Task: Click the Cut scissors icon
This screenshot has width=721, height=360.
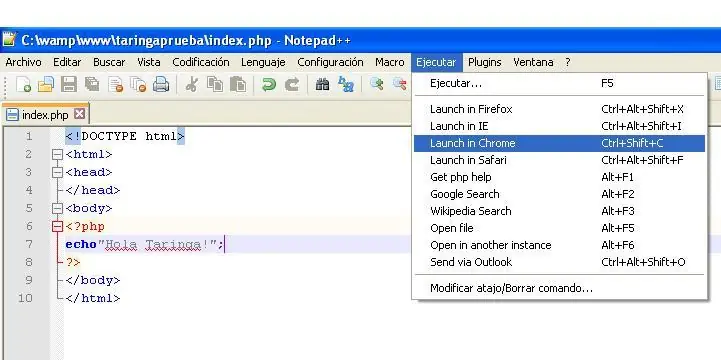Action: pyautogui.click(x=192, y=85)
